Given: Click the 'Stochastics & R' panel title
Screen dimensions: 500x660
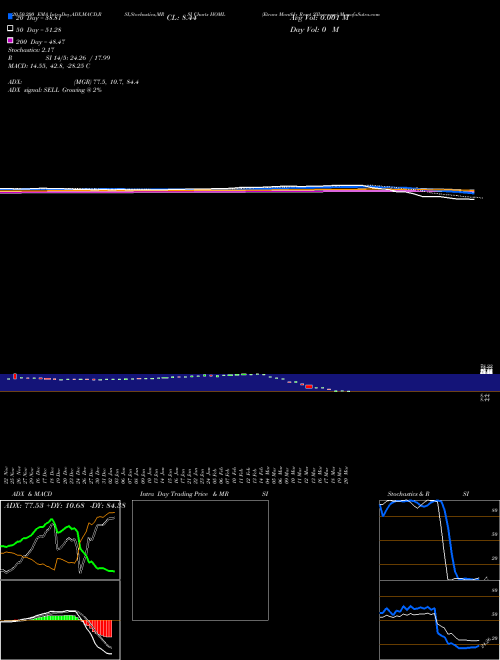Looking at the screenshot, I should (408, 494).
